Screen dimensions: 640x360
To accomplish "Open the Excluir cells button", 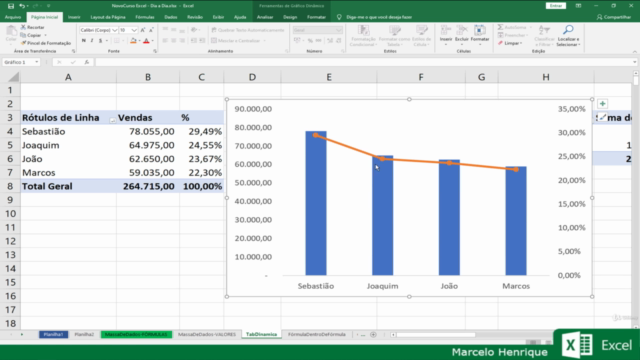I will pos(462,35).
